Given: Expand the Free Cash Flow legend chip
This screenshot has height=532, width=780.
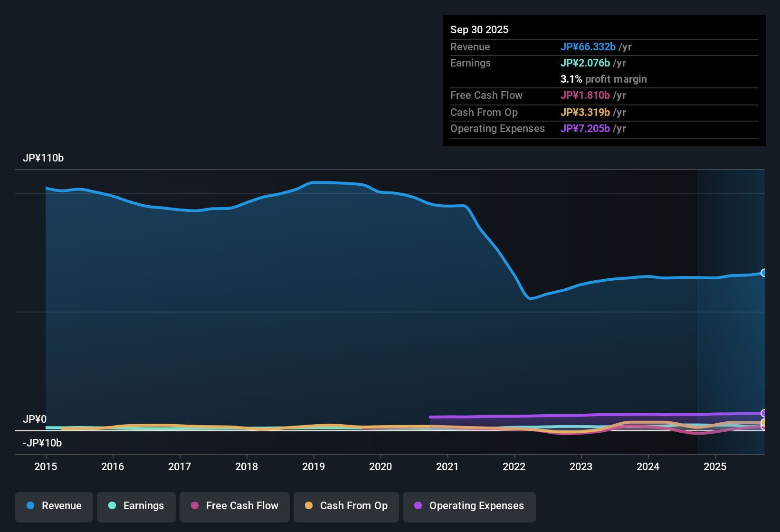Looking at the screenshot, I should pyautogui.click(x=234, y=506).
